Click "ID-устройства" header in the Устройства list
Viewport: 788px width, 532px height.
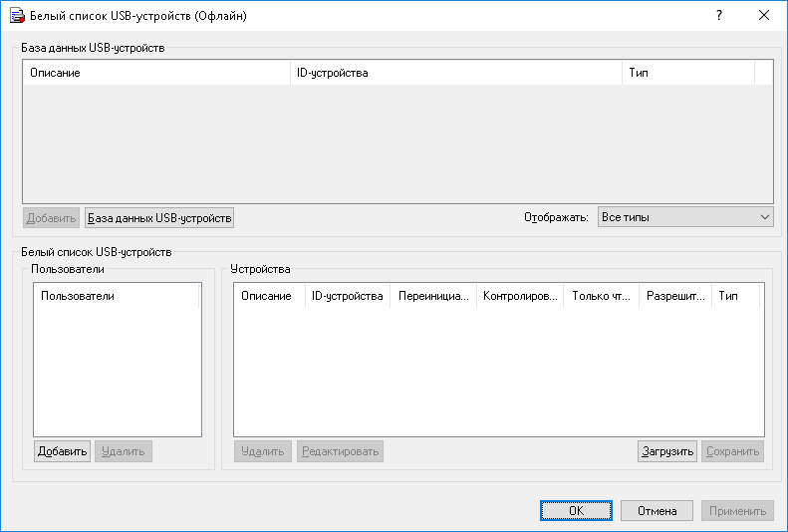pyautogui.click(x=347, y=296)
